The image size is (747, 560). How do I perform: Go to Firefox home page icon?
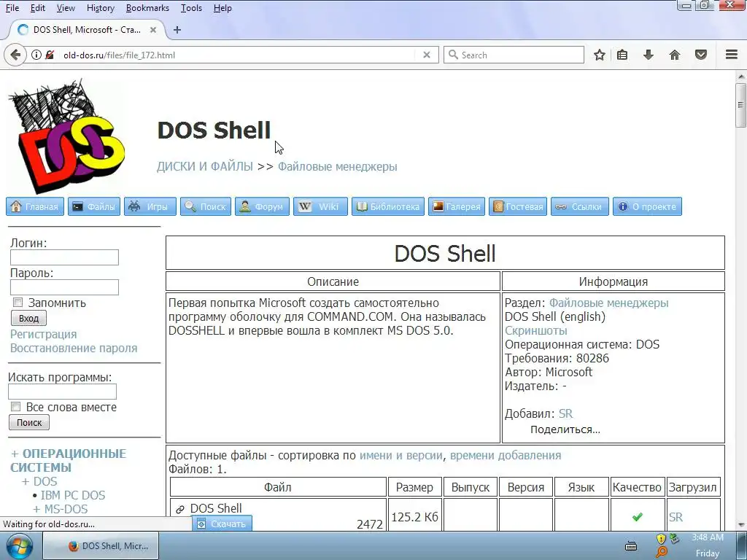pos(675,55)
